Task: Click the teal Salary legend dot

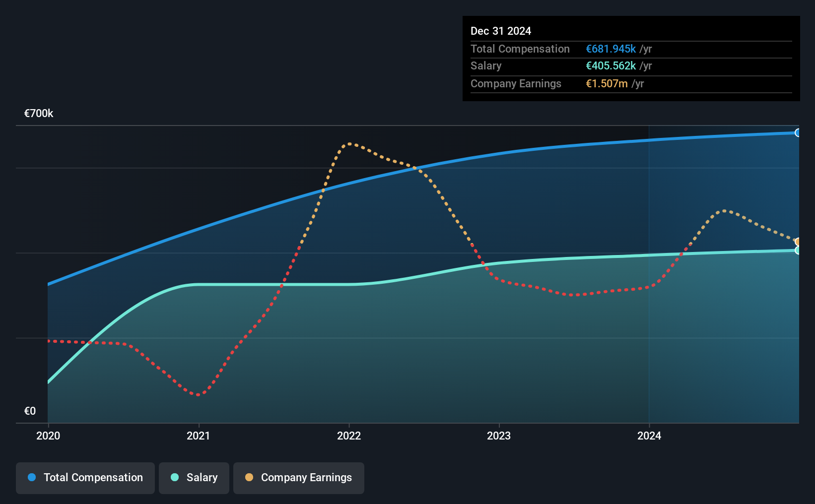Action: click(175, 477)
